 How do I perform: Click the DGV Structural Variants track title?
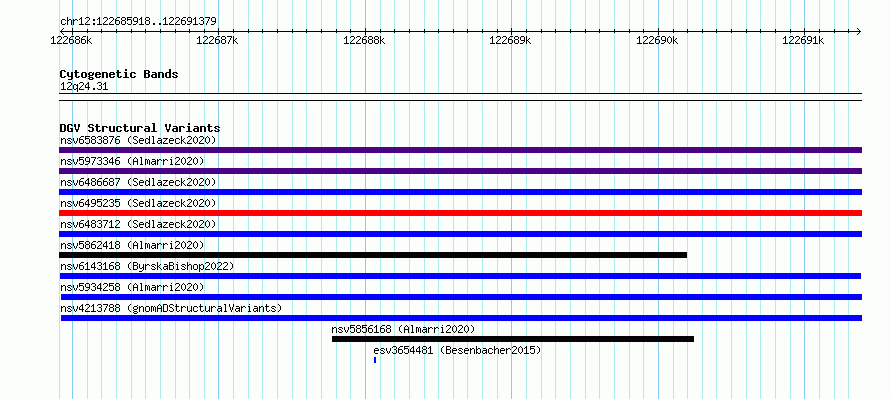pos(140,128)
